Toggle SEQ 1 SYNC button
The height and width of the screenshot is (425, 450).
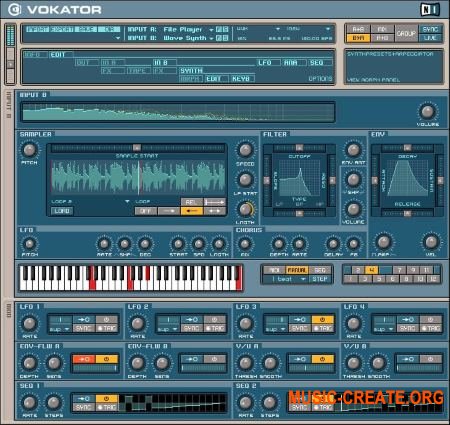point(84,407)
